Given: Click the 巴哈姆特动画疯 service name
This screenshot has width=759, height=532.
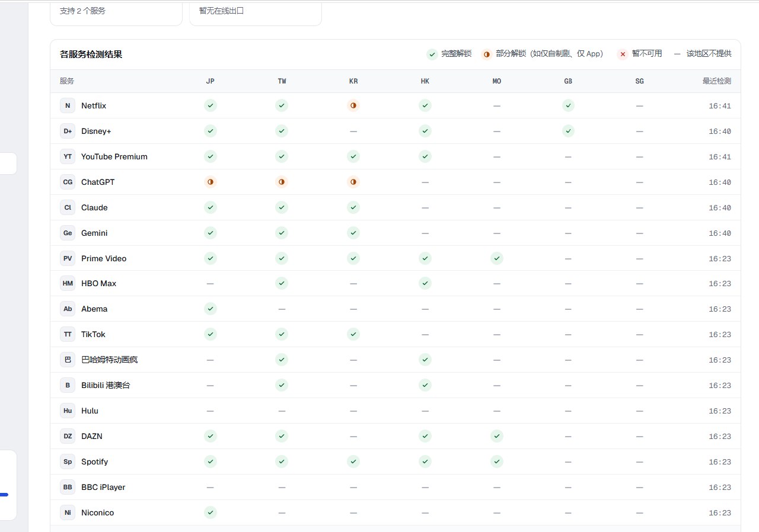Looking at the screenshot, I should (x=110, y=360).
